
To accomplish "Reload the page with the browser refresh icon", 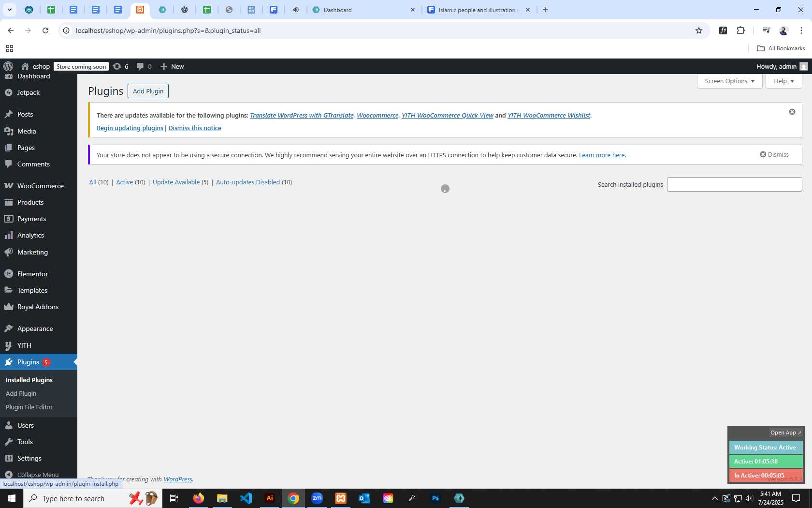I will tap(45, 30).
